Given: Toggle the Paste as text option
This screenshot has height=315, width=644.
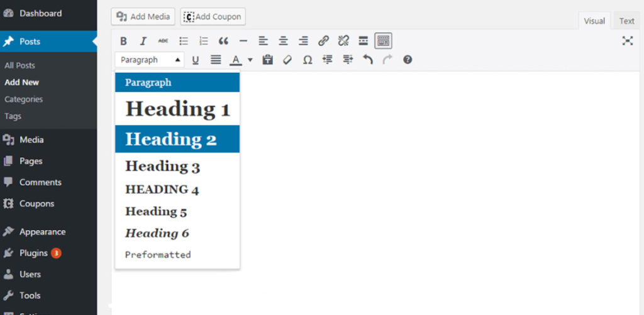Looking at the screenshot, I should tap(267, 60).
